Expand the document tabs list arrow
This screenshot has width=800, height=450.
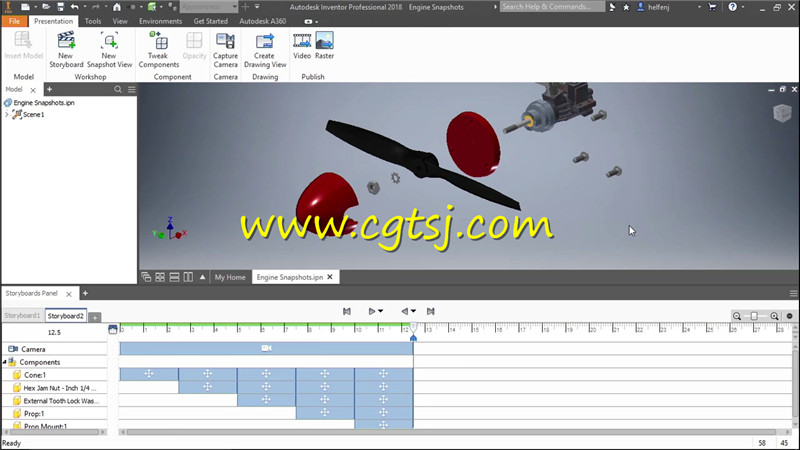coord(203,277)
